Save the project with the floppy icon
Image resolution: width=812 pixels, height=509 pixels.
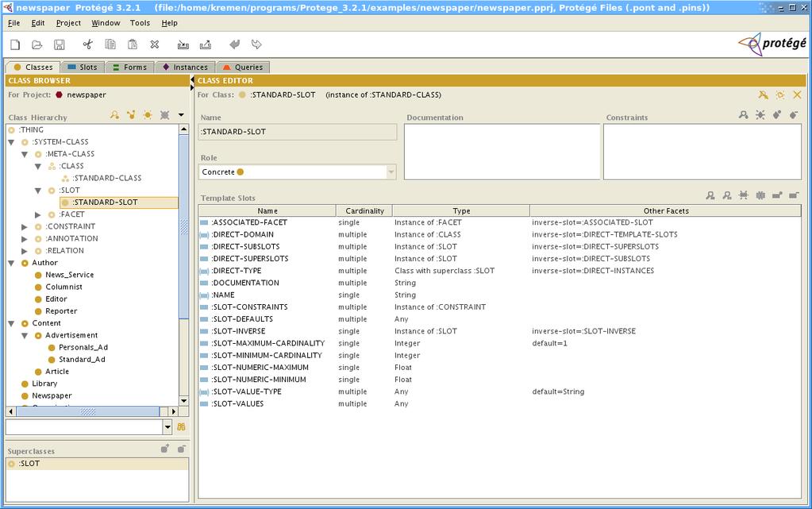[x=59, y=44]
